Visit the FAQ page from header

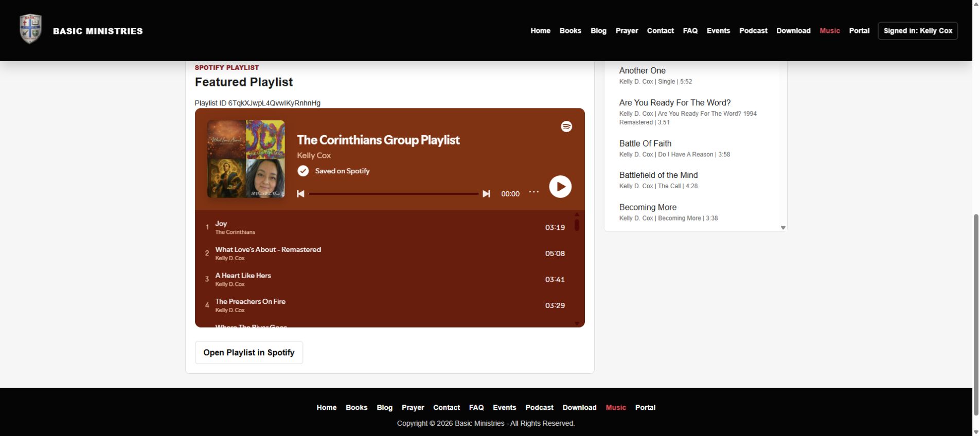coord(690,31)
